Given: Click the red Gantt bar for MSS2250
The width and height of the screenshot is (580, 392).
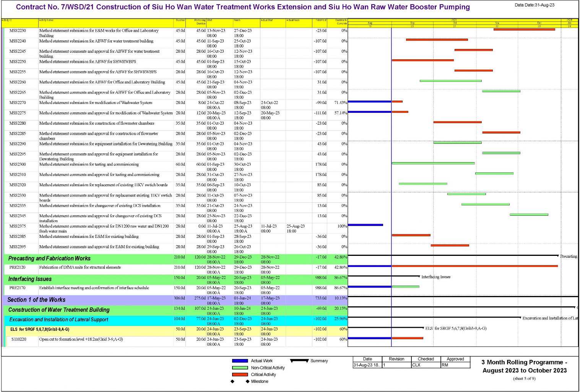Looking at the screenshot, I should coord(423,60).
